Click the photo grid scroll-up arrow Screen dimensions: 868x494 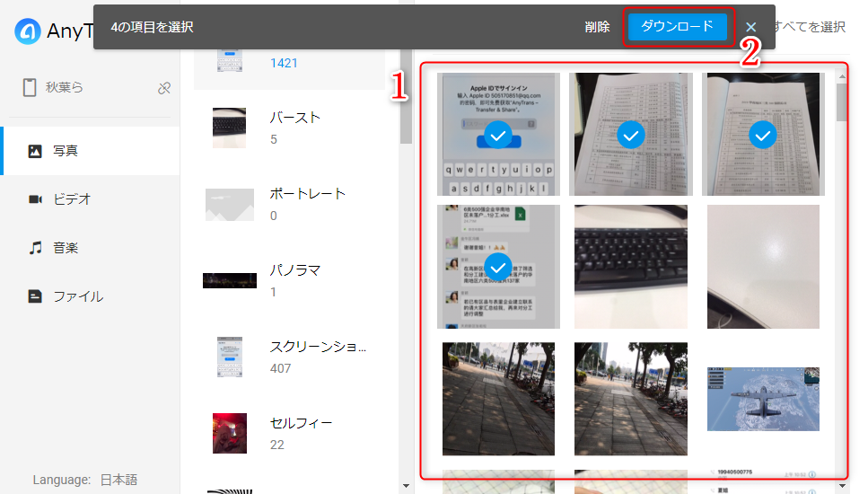point(842,76)
